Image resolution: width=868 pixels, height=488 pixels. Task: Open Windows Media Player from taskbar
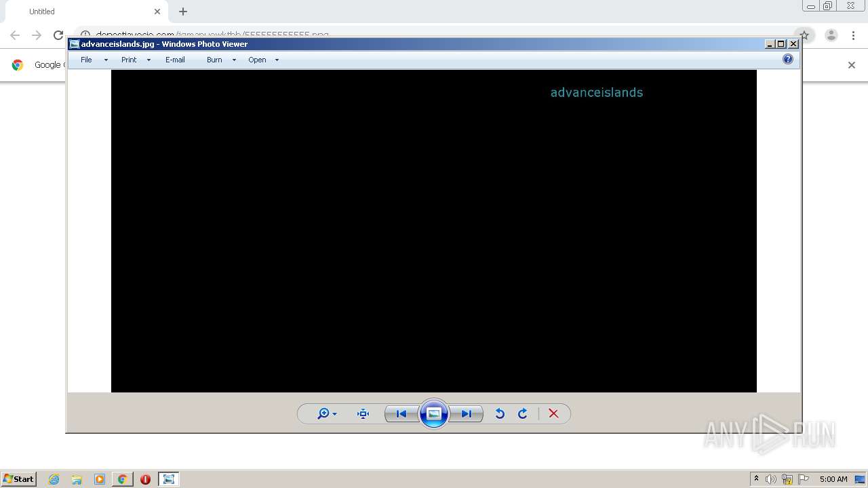coord(100,479)
